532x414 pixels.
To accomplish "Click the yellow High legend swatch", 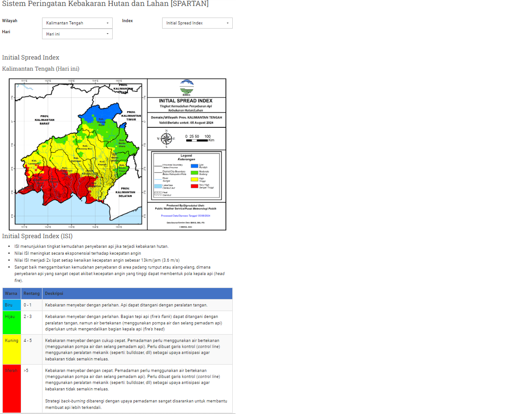I will 194,180.
